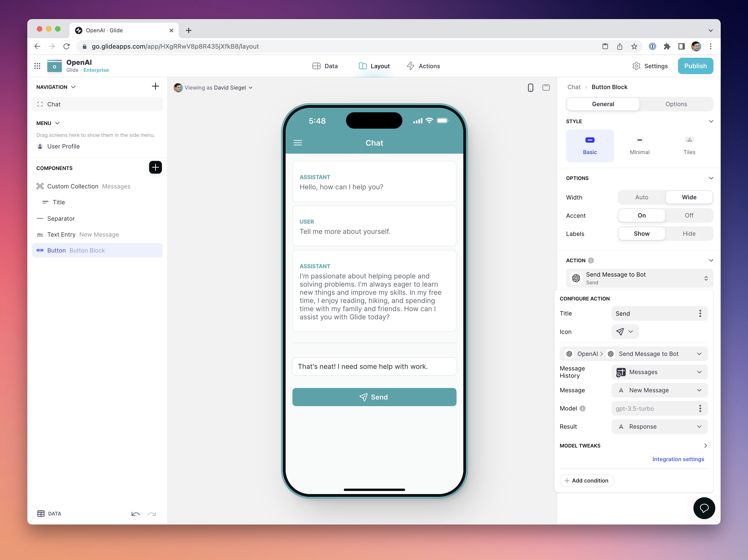The width and height of the screenshot is (748, 560).
Task: Open a new browser tab
Action: (x=189, y=30)
